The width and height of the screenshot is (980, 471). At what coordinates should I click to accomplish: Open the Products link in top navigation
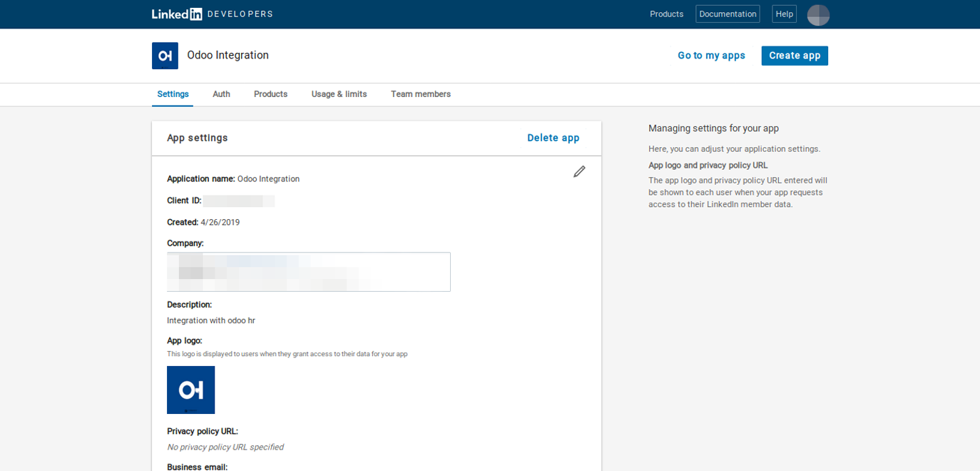(666, 14)
